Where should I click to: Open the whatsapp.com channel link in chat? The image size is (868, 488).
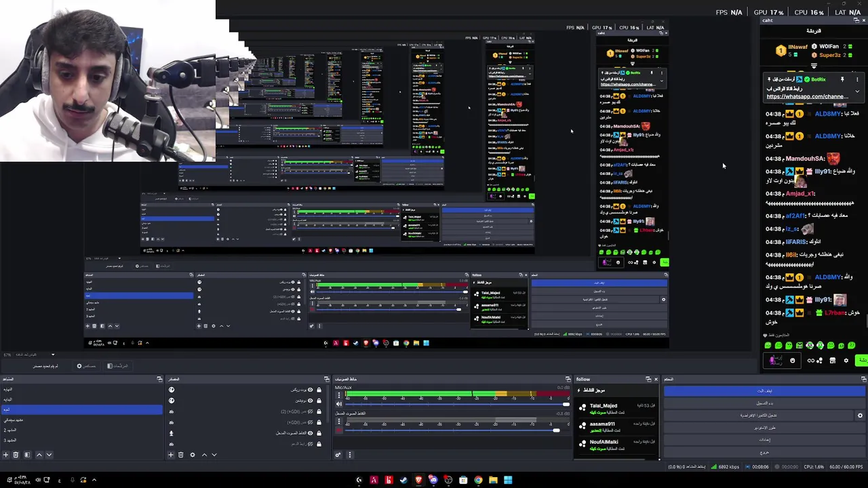click(807, 97)
